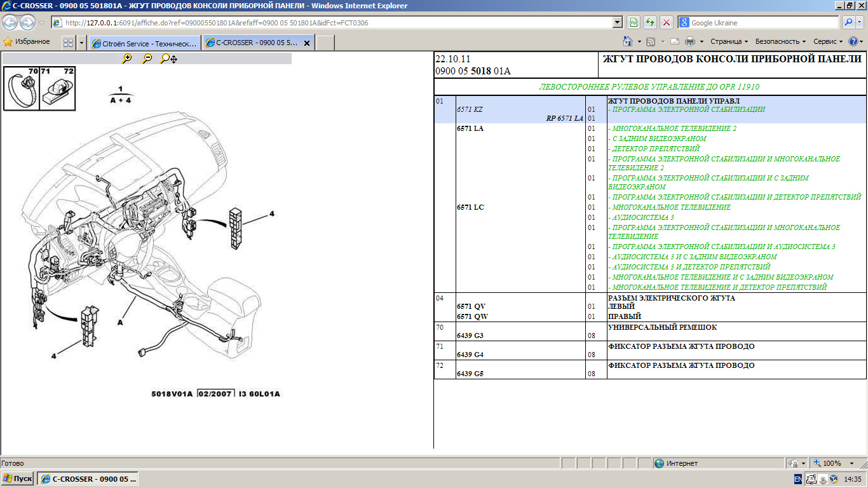Click the zoom-out magnifier above the diagram
This screenshot has height=488, width=868.
(x=147, y=58)
